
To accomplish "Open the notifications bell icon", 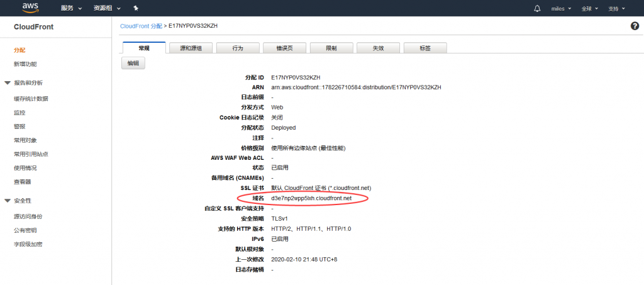I will pyautogui.click(x=537, y=8).
